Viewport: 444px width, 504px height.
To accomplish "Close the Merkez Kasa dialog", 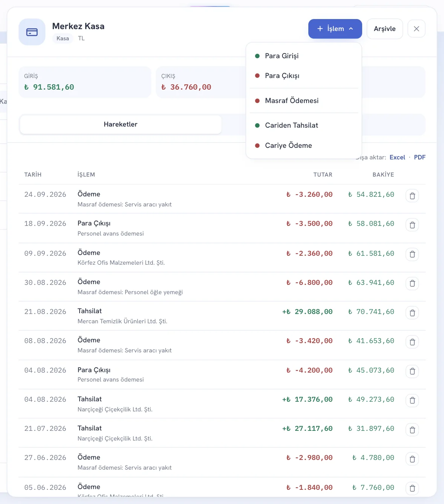I will (416, 29).
